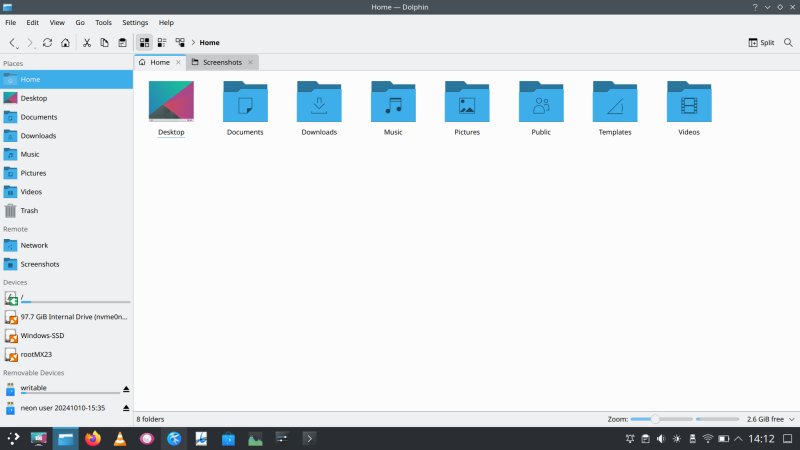This screenshot has width=800, height=450.
Task: Select the Downloads folder in main view
Action: [319, 108]
